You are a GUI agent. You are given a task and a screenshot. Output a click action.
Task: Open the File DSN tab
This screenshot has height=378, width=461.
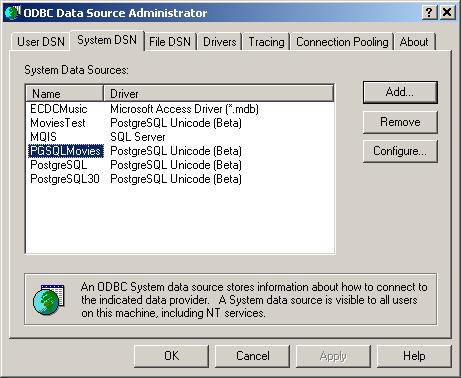[170, 42]
